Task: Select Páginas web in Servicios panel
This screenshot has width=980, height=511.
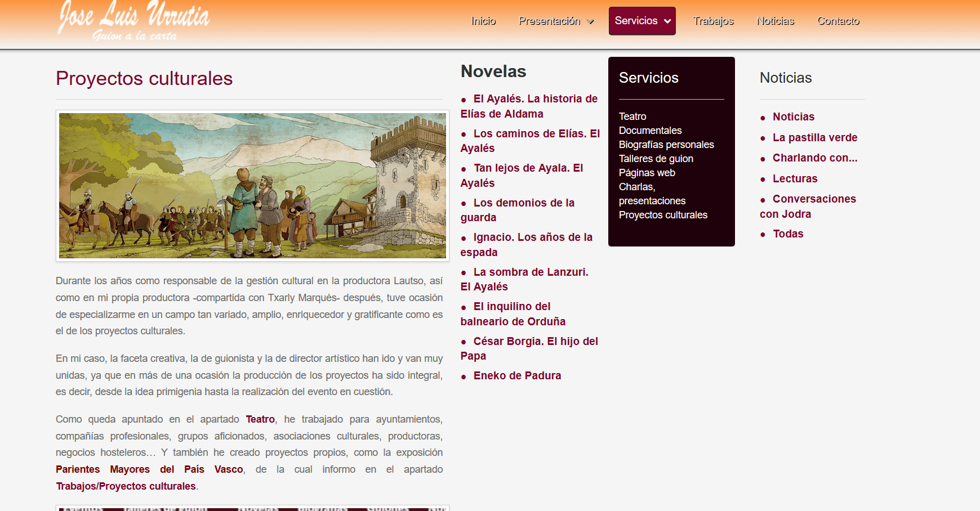Action: pyautogui.click(x=647, y=173)
